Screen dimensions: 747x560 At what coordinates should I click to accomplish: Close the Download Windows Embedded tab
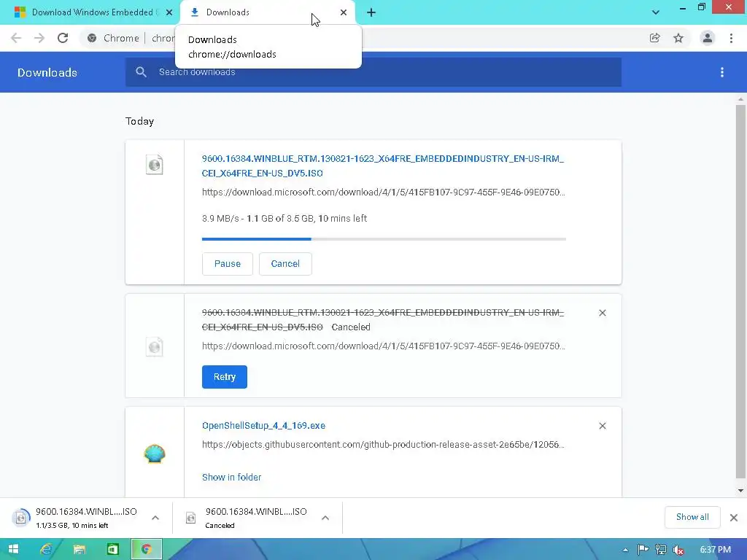[169, 12]
